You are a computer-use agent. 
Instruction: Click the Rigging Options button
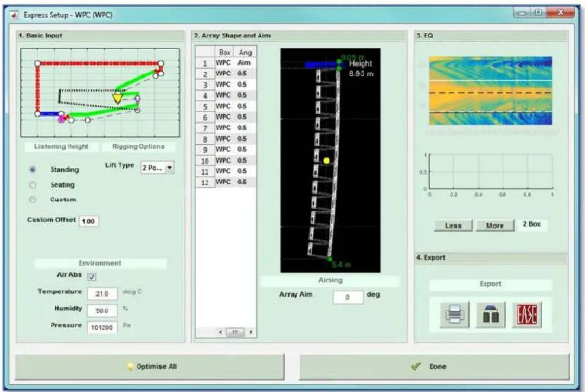(138, 146)
